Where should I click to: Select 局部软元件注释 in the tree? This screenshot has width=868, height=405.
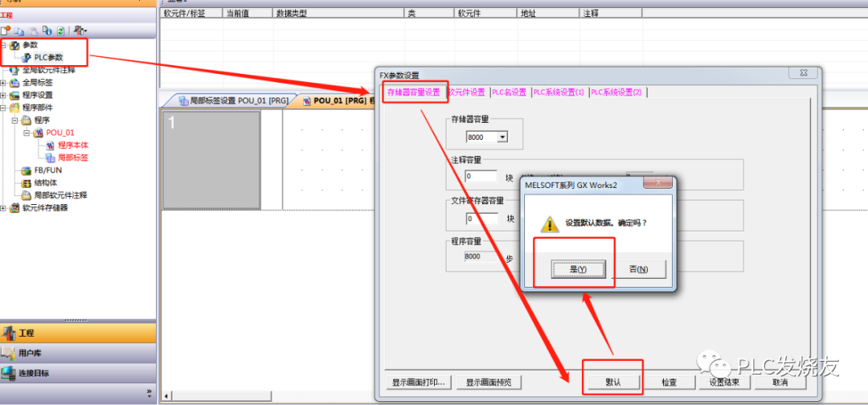coord(60,195)
